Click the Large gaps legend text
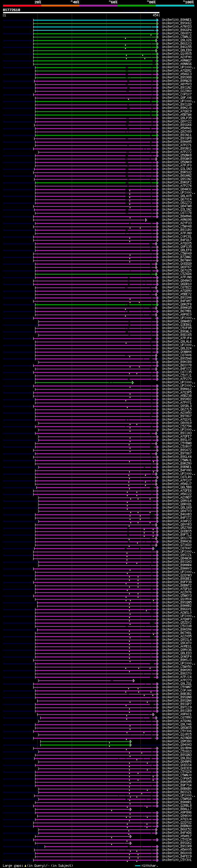This screenshot has height=868, width=197. 38,866
